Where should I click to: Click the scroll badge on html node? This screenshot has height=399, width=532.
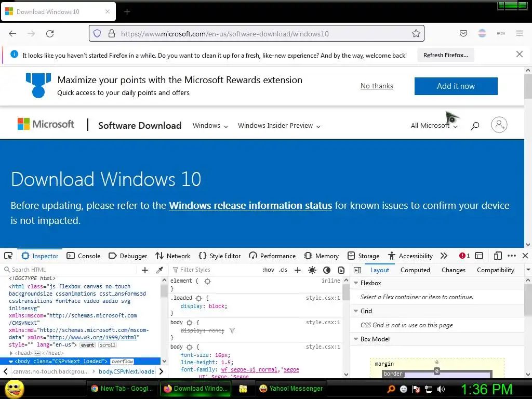(108, 345)
